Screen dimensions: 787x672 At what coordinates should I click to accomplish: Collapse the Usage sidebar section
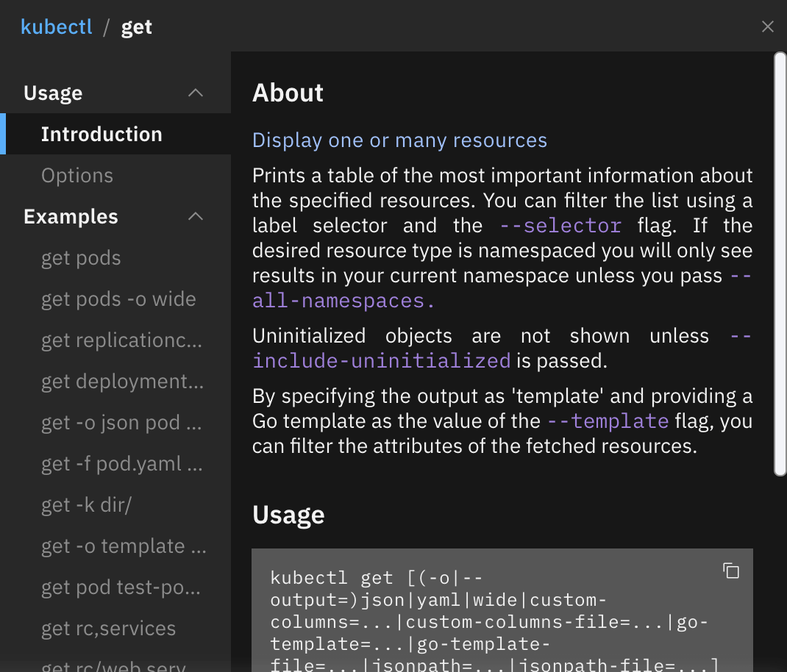click(x=195, y=93)
